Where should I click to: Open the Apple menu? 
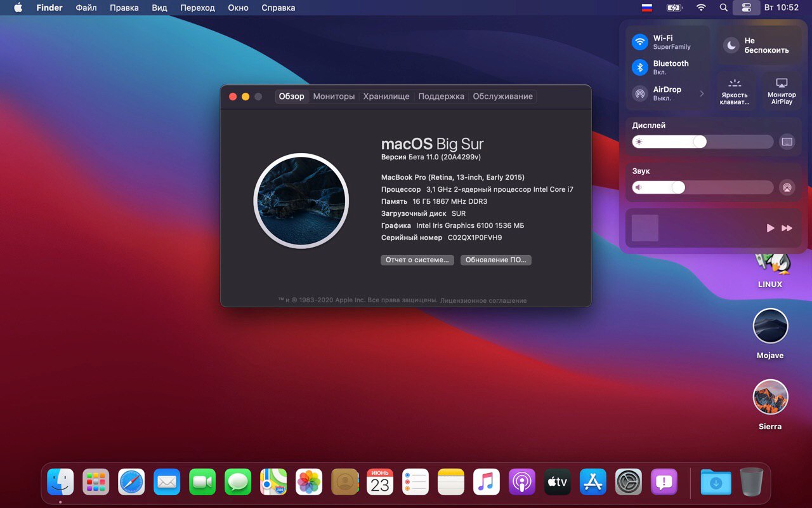(18, 8)
